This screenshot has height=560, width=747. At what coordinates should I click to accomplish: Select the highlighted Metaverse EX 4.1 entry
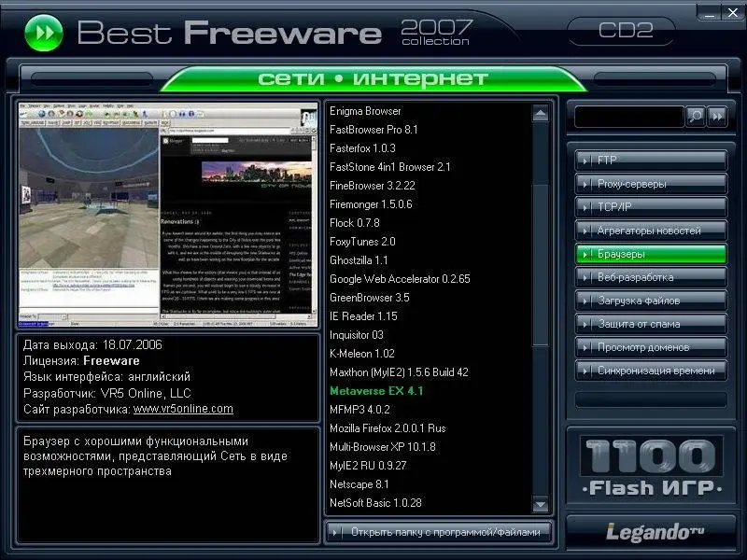tap(376, 391)
